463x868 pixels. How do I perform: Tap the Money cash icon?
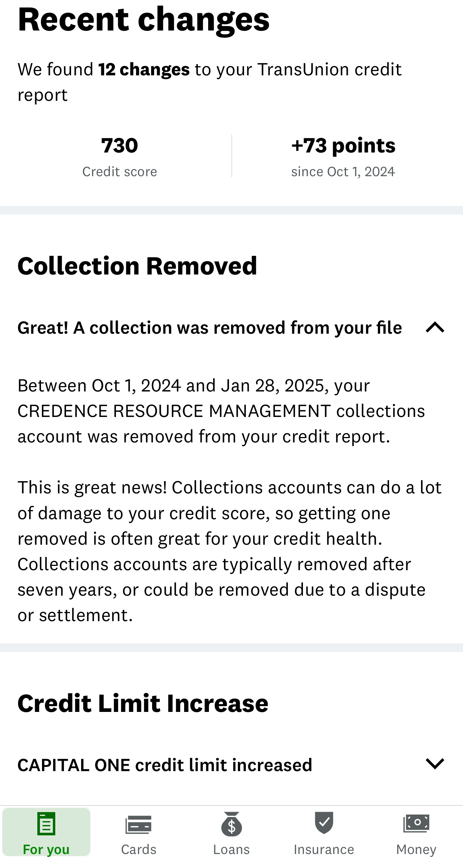pyautogui.click(x=416, y=823)
